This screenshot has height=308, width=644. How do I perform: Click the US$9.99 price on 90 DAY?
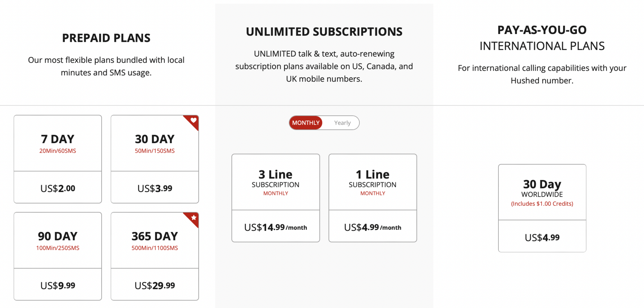click(58, 286)
